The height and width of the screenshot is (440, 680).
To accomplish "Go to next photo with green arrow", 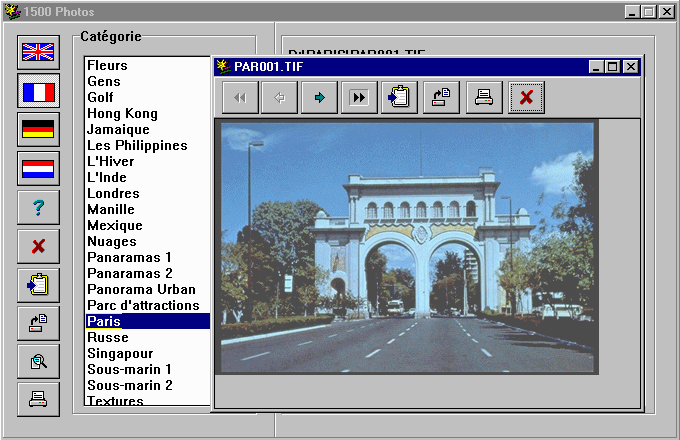I will click(319, 97).
